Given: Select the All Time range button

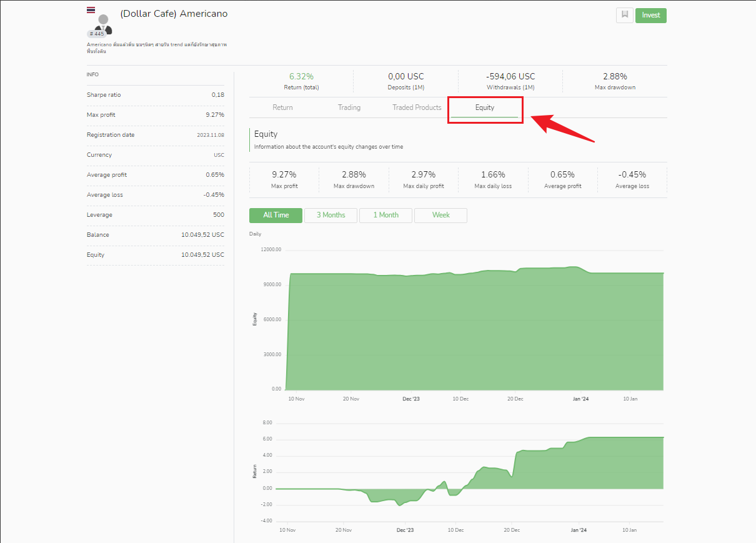Looking at the screenshot, I should click(276, 215).
